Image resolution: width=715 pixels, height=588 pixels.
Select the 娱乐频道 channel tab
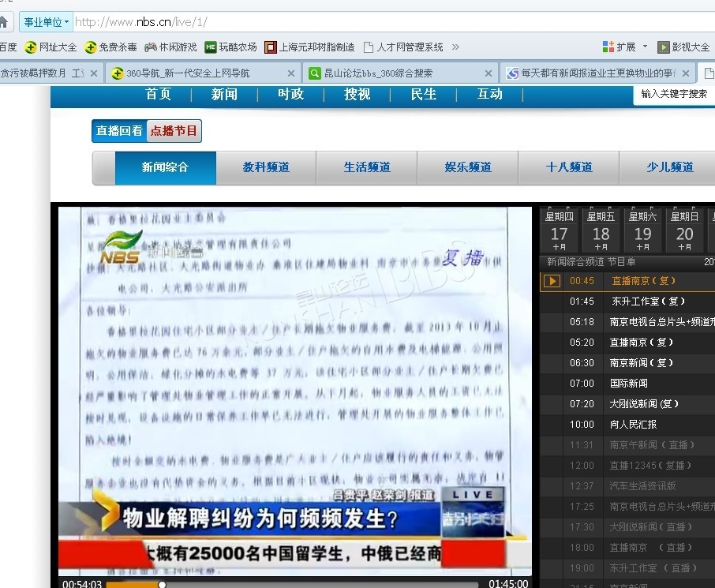[x=468, y=167]
